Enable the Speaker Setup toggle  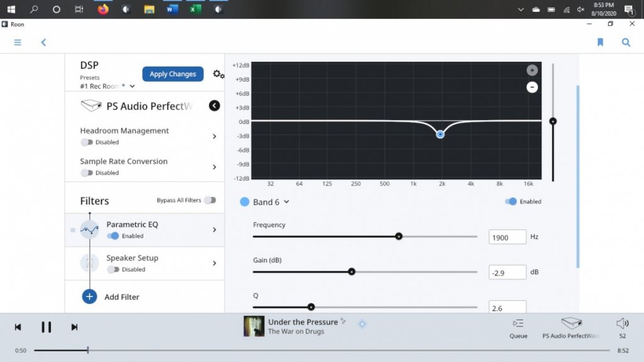pos(113,269)
